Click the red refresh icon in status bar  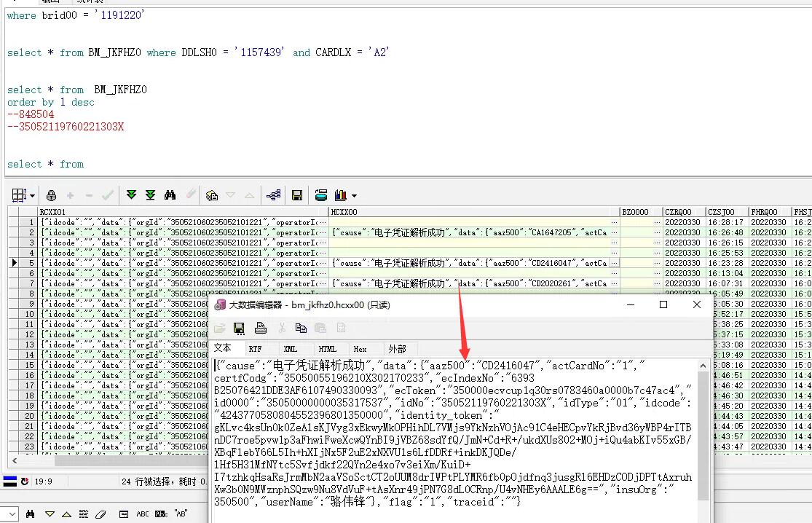(24, 481)
